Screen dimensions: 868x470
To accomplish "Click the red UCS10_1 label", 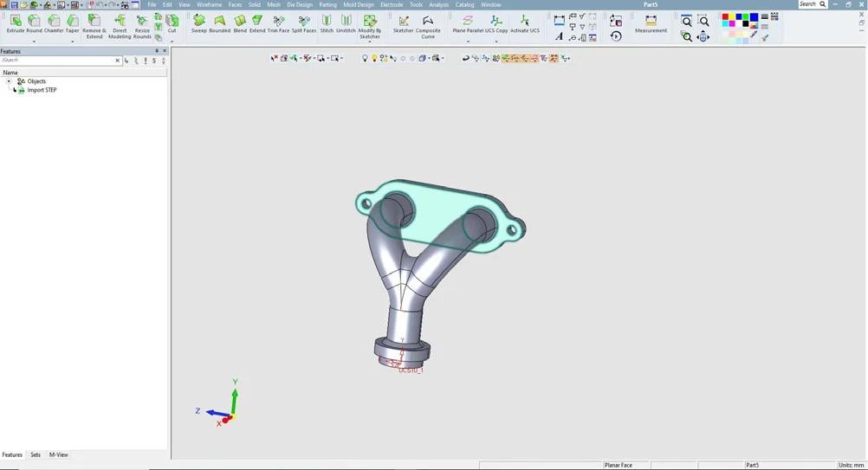I will tap(411, 370).
